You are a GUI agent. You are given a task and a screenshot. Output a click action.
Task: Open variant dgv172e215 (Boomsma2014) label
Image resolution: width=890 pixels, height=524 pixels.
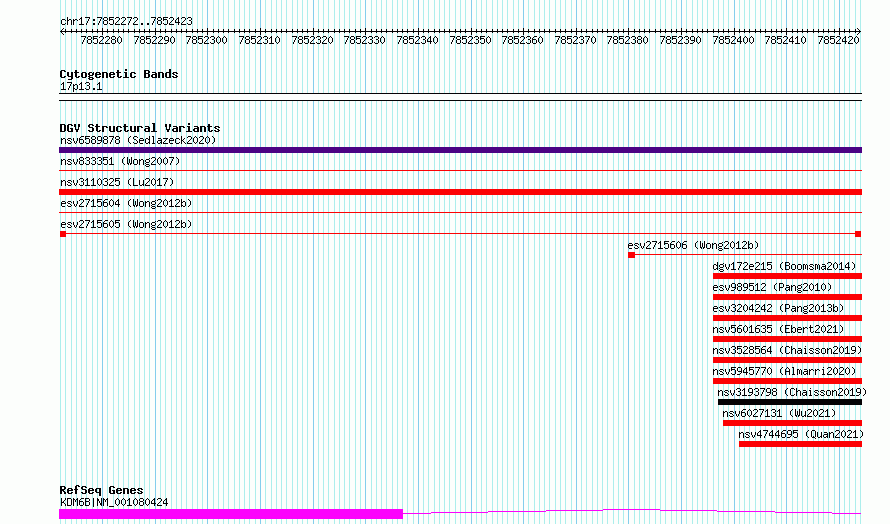tap(784, 266)
